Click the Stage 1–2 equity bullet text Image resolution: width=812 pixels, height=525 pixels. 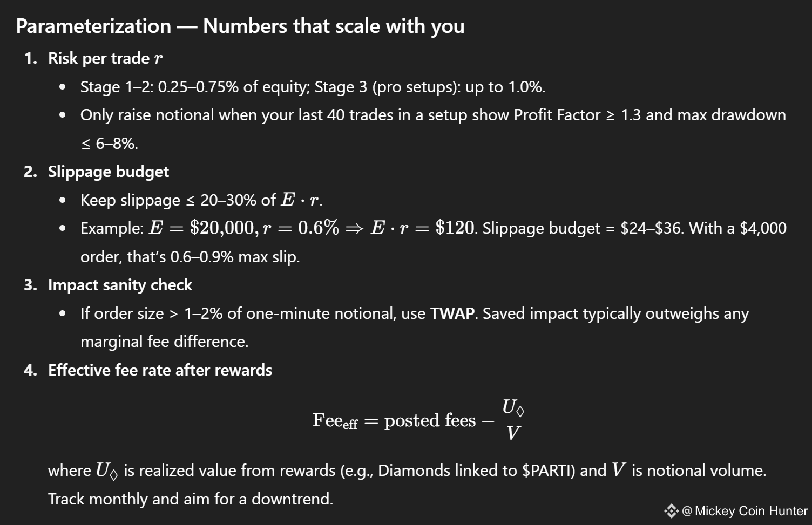tap(313, 87)
